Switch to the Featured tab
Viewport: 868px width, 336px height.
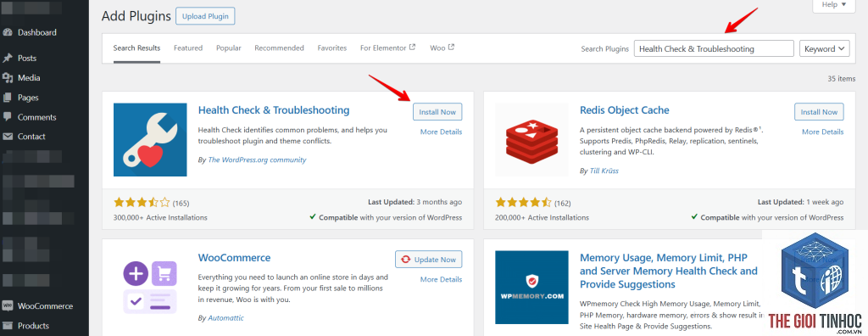(188, 48)
